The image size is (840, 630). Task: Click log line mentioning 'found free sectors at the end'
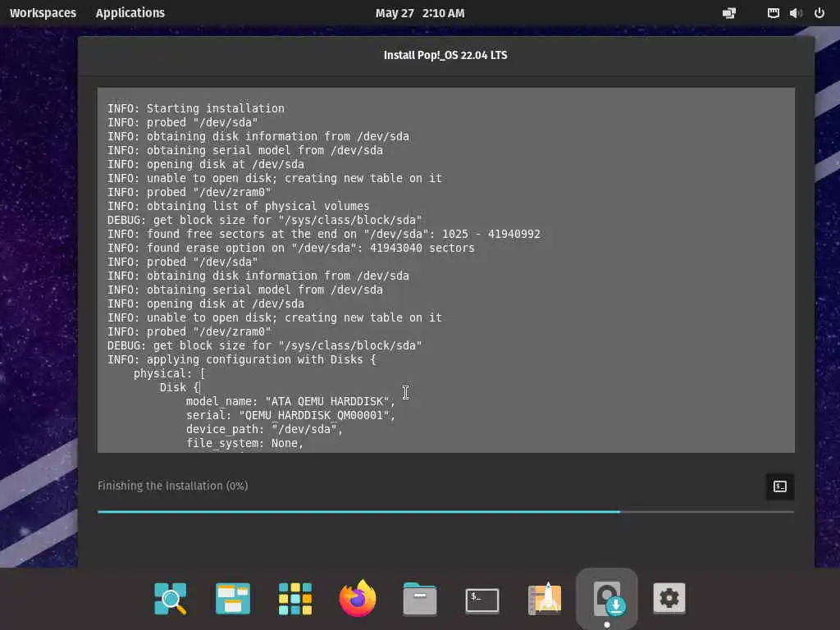pyautogui.click(x=323, y=234)
